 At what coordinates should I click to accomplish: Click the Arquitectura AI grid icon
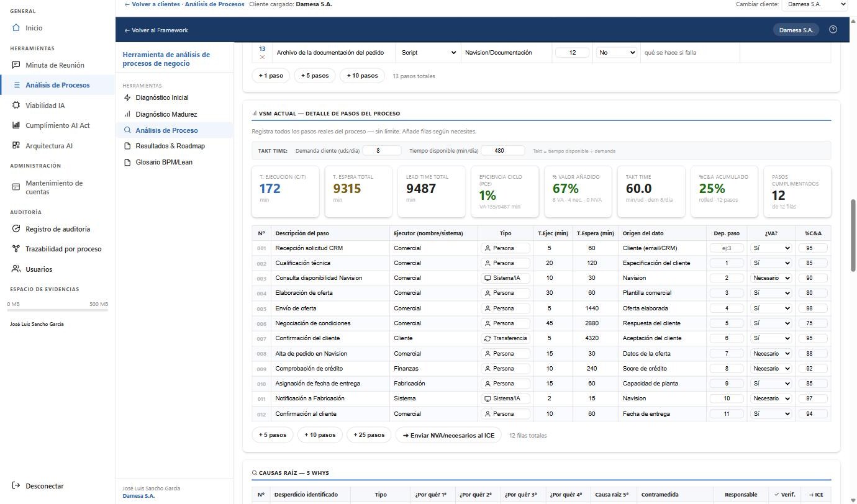pyautogui.click(x=16, y=146)
